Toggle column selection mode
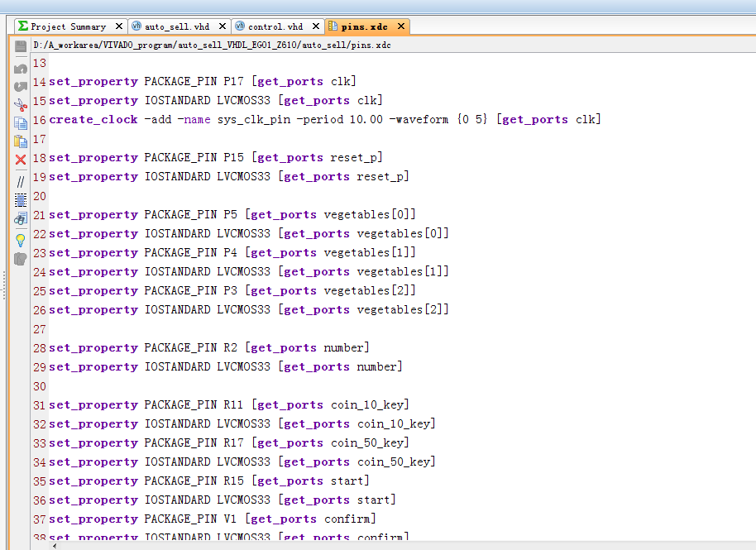Viewport: 756px width, 550px height. pos(21,199)
